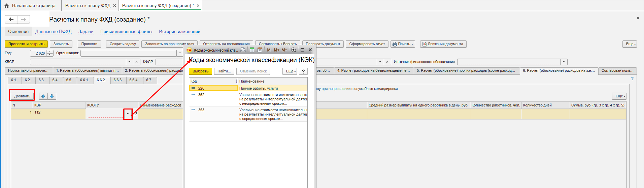Click the zoom magnifier icon in the dialog

tap(294, 50)
